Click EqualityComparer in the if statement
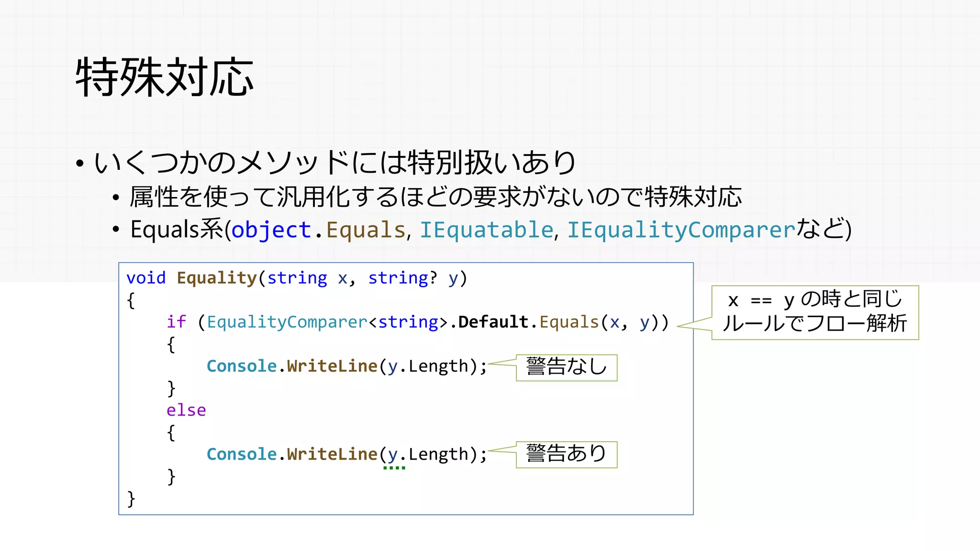The width and height of the screenshot is (980, 551). (x=287, y=322)
